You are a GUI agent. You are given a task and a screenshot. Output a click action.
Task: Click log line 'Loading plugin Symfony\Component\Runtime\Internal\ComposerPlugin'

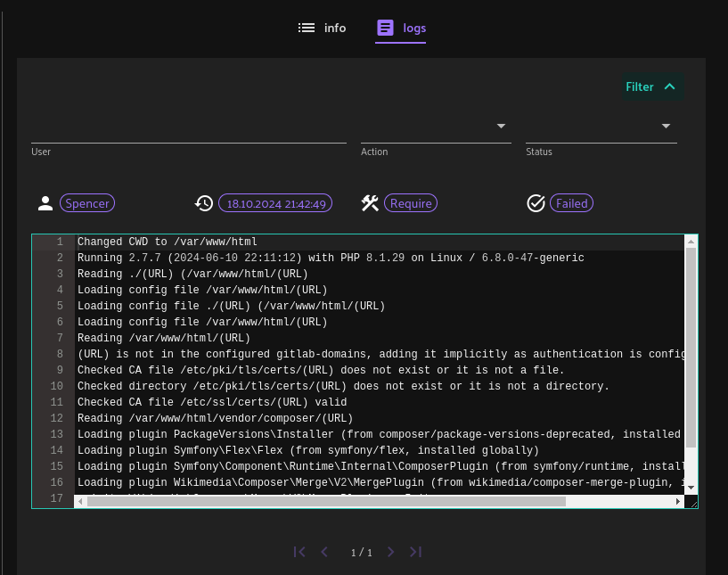380,466
